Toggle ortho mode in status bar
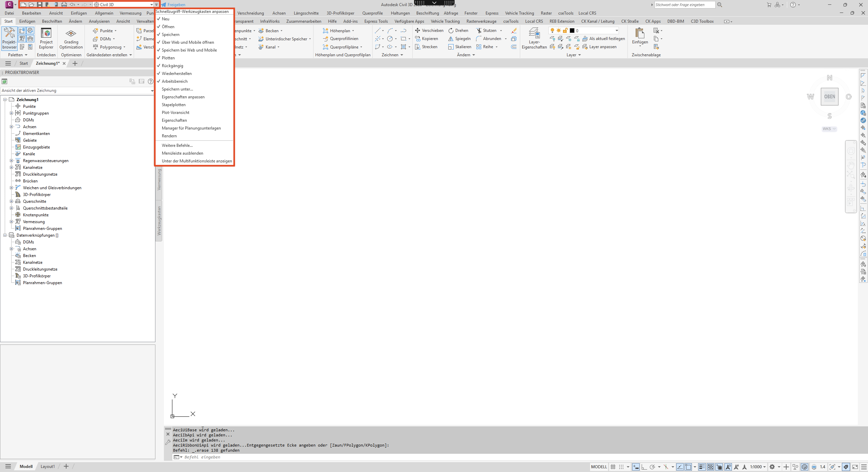 point(644,467)
